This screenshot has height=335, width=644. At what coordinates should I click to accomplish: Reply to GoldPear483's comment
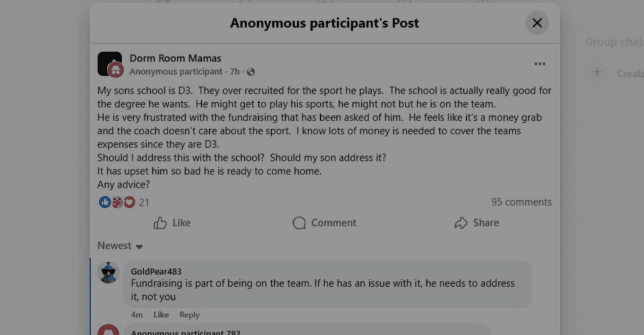pos(189,315)
